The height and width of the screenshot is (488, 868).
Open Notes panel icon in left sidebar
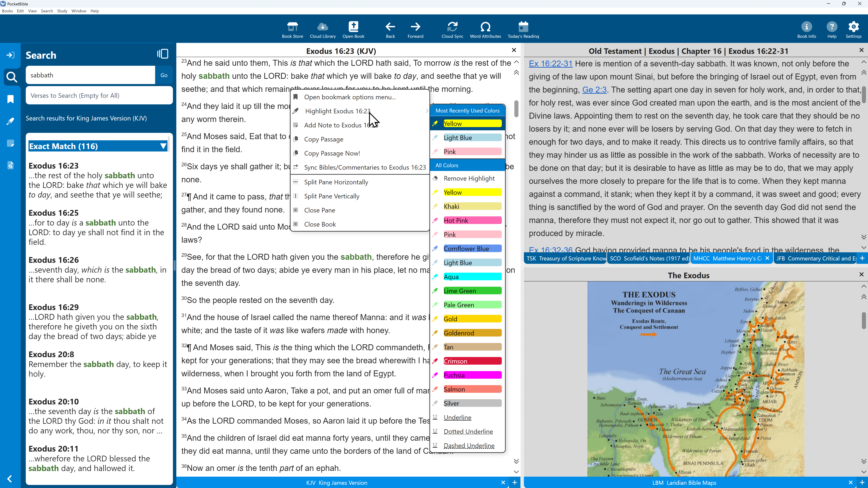click(11, 144)
